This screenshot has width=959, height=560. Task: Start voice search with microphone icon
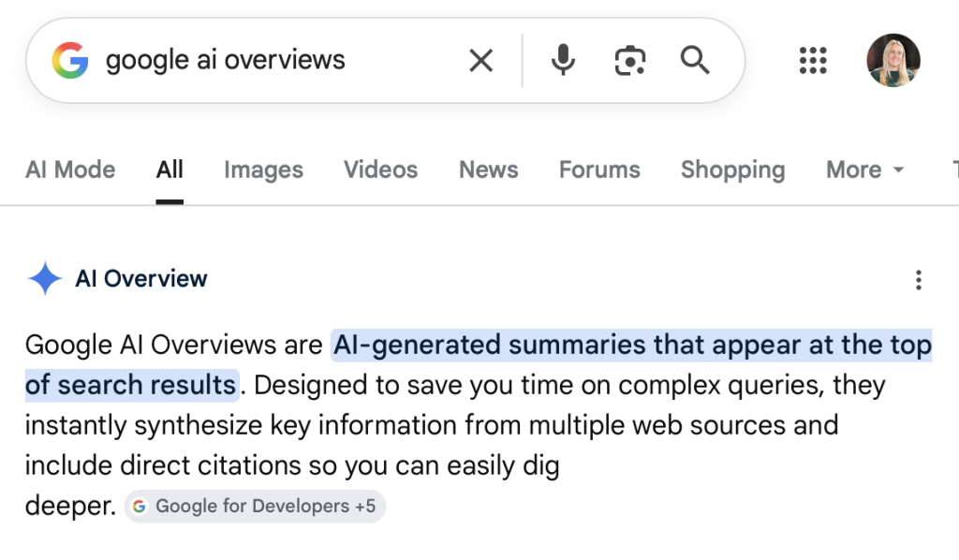coord(563,61)
